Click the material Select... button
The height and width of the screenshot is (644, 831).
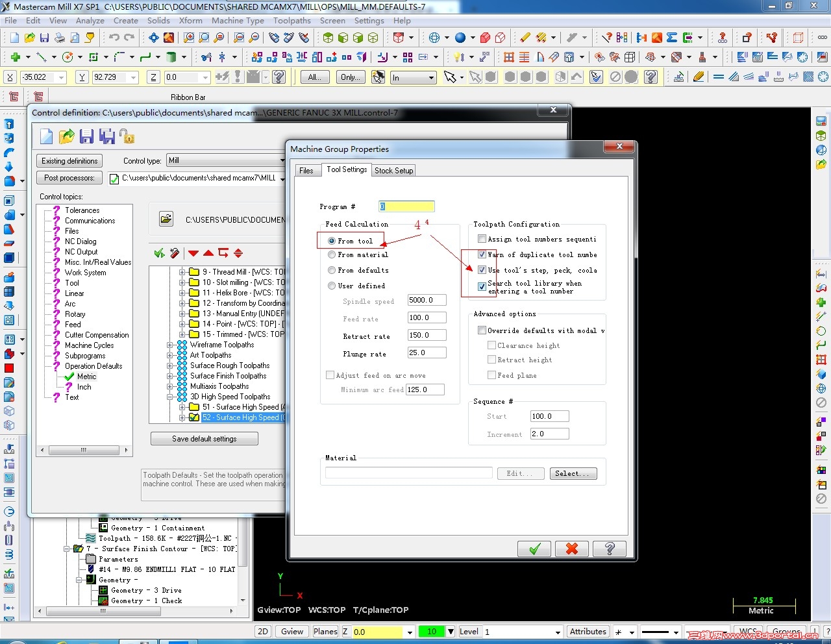click(573, 473)
